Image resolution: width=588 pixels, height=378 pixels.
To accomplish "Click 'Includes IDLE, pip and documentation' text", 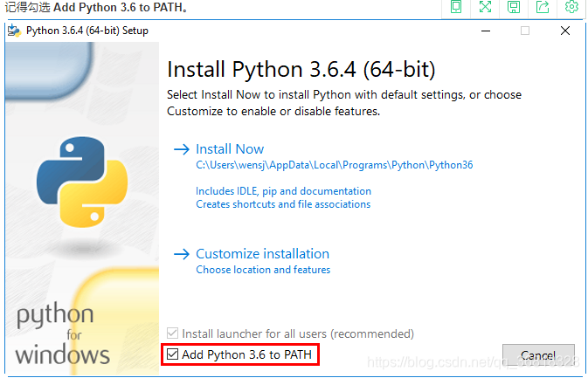I will tap(283, 191).
